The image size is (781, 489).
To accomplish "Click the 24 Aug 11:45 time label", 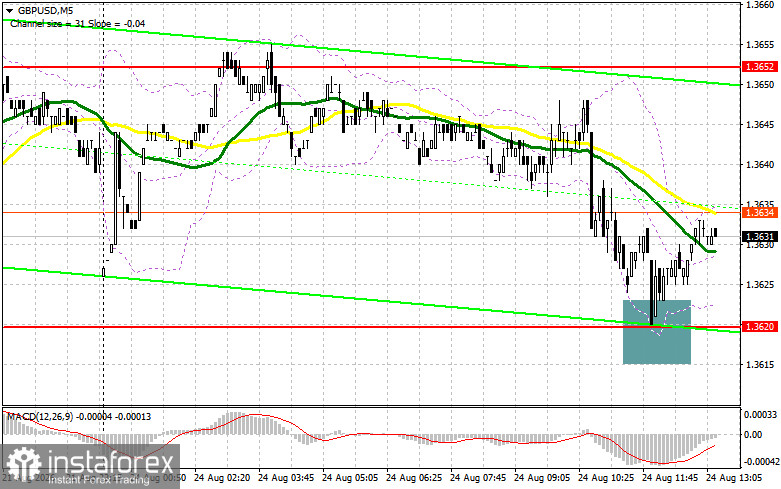I will (x=670, y=478).
